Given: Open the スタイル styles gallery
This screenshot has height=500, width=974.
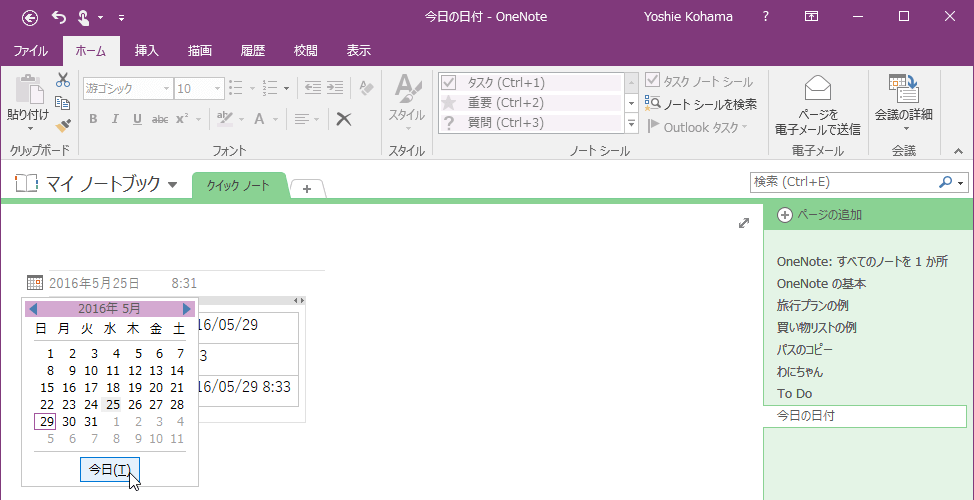Looking at the screenshot, I should tap(407, 102).
